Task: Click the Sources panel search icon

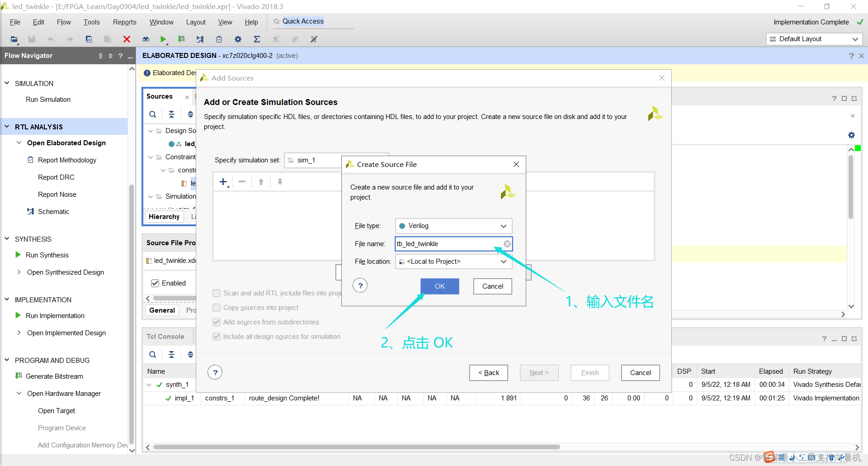Action: tap(153, 114)
